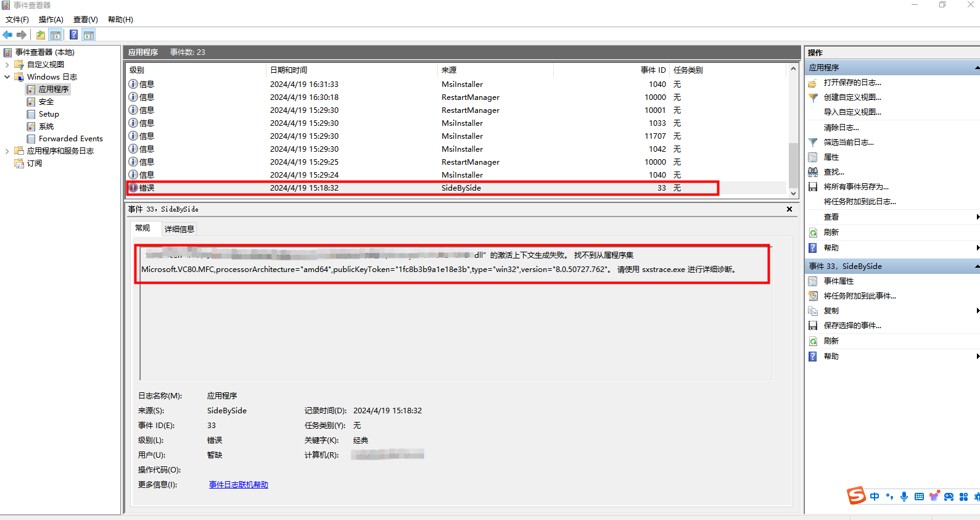Click the Back arrow toolbar icon
980x520 pixels.
click(7, 35)
